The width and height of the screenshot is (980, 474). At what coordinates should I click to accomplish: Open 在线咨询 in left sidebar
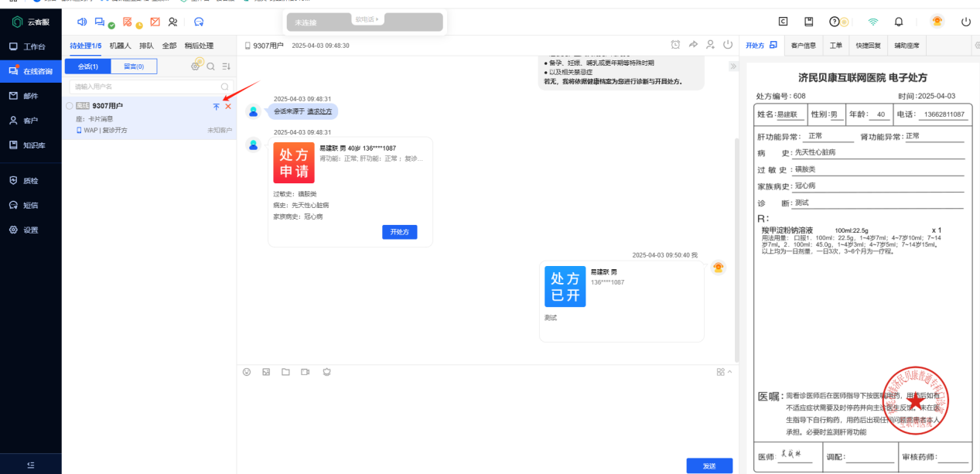tap(31, 71)
